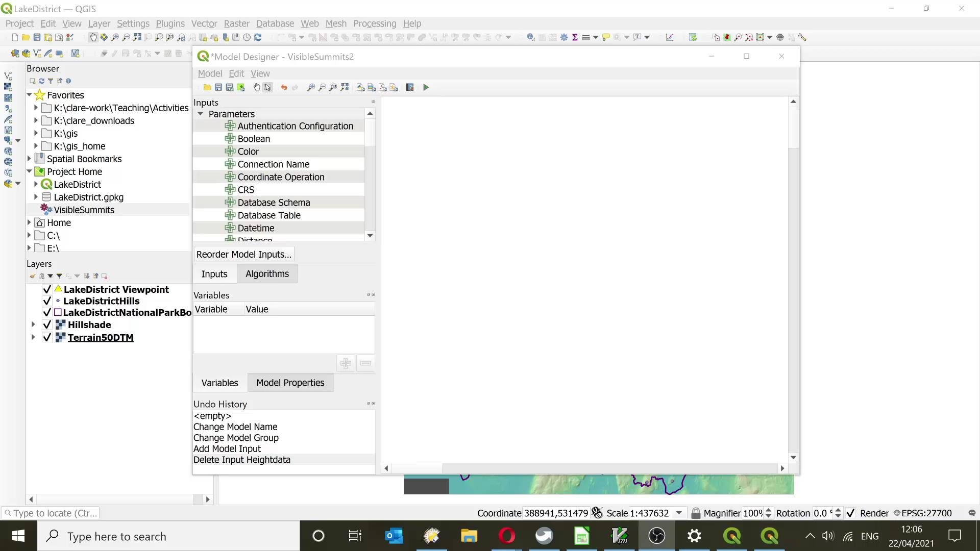This screenshot has width=980, height=551.
Task: Open the Processing Toolbox gear icon
Action: (564, 37)
